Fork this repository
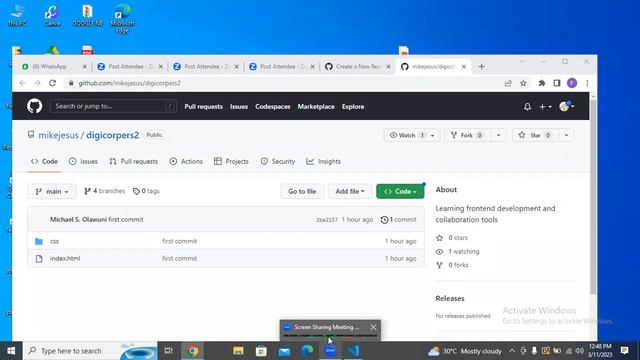The image size is (640, 360). pyautogui.click(x=467, y=135)
